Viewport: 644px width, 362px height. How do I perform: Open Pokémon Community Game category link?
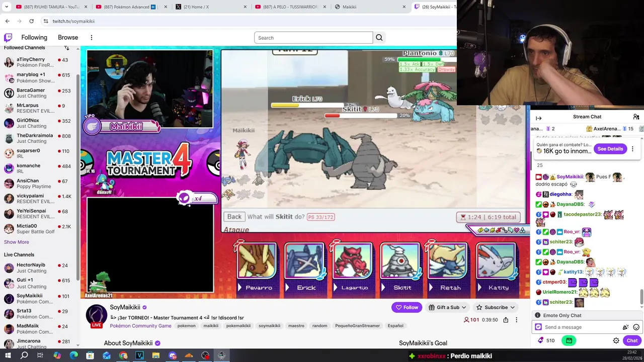coord(140,326)
